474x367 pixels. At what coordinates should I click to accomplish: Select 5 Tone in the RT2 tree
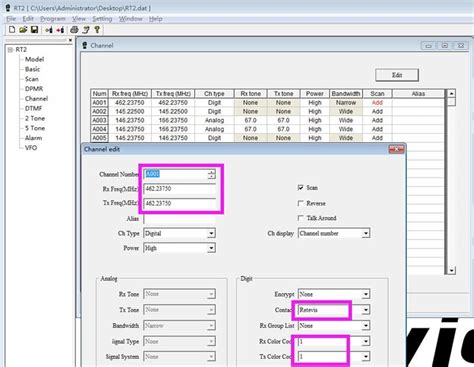(35, 128)
